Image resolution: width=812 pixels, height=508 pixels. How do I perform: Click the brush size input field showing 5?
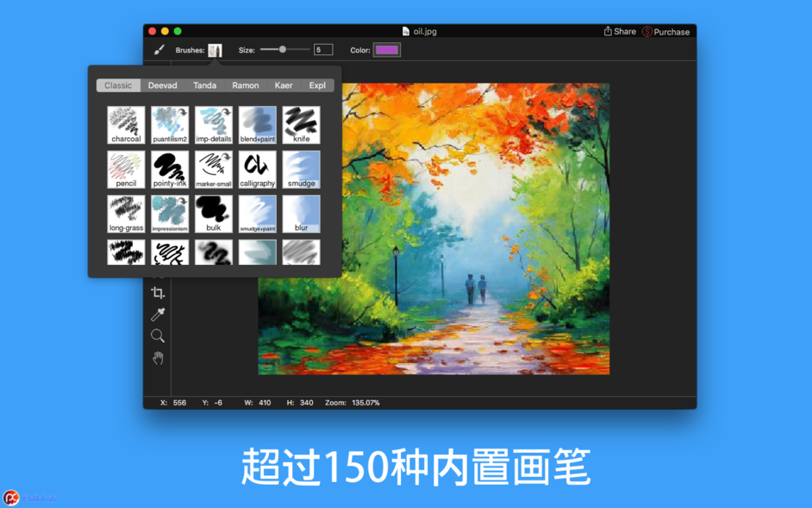click(x=323, y=49)
